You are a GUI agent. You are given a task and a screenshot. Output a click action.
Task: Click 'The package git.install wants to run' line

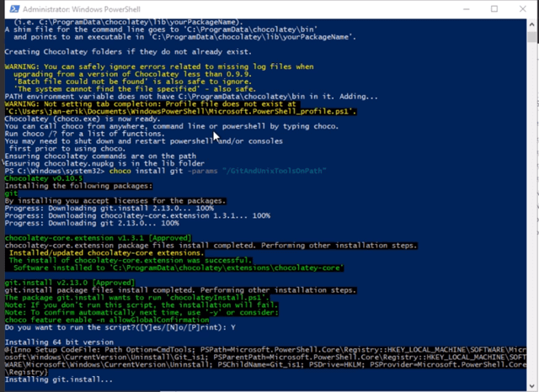(x=137, y=298)
